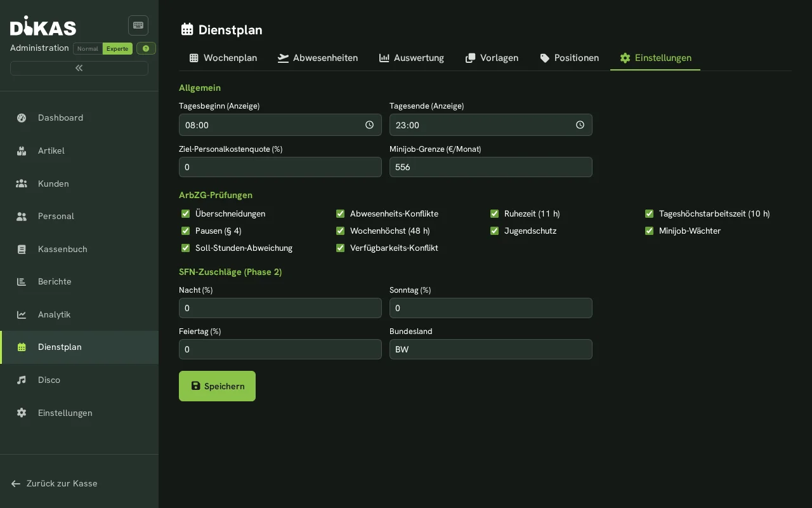Focus the Minijob-Grenze input field
This screenshot has width=812, height=508.
coord(491,167)
